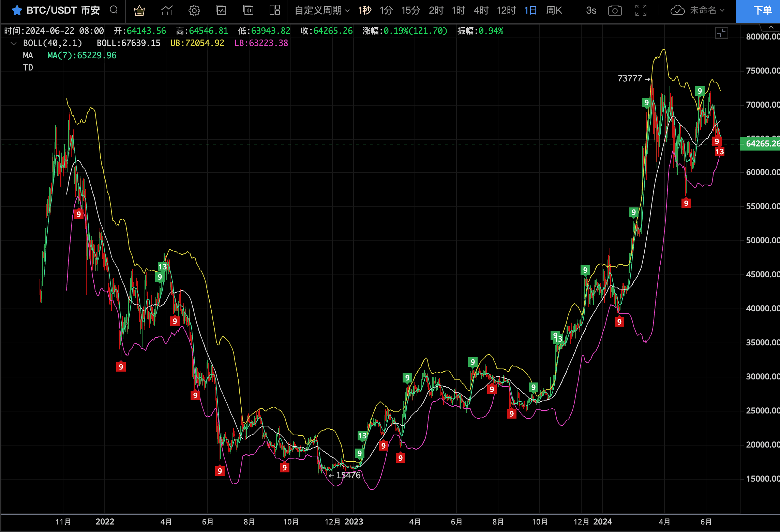Image resolution: width=780 pixels, height=532 pixels.
Task: Click the LB:63223.38 lower band value
Action: (x=261, y=43)
